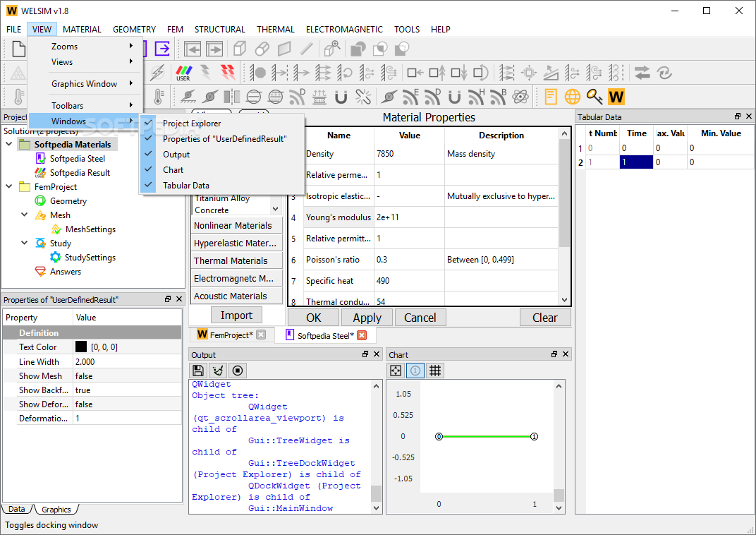Viewport: 756px width, 535px height.
Task: Click the rotation constraint icon
Action: click(x=346, y=73)
